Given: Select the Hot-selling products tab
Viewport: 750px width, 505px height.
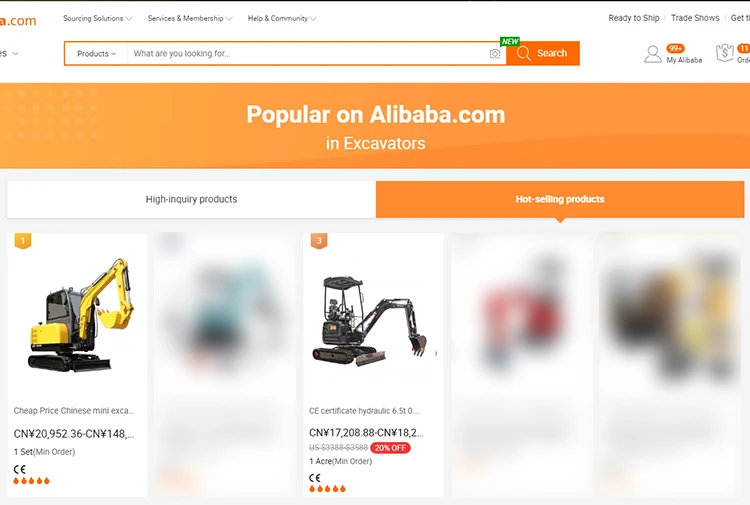Looking at the screenshot, I should click(560, 199).
